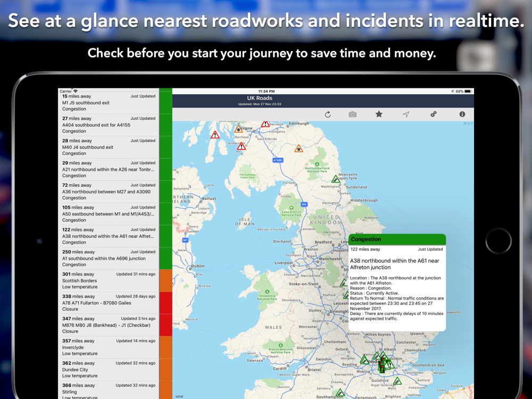Screen dimensions: 532x399
Task: Tap the Liverpool label on the map
Action: point(284,263)
